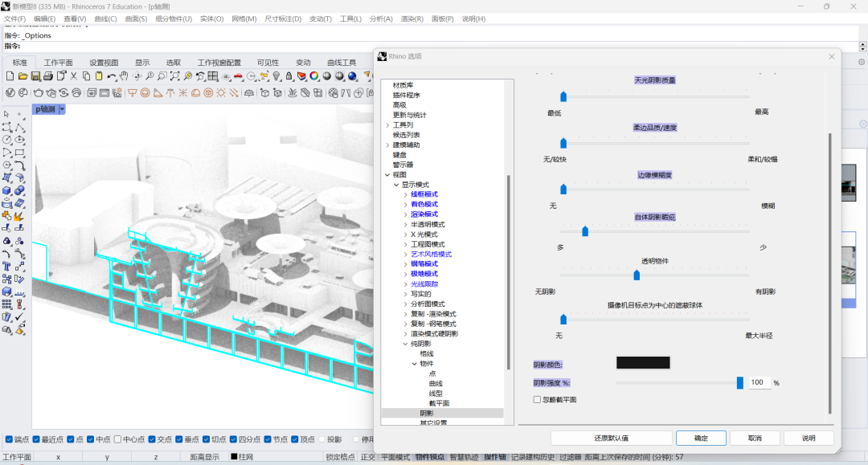Screen dimensions: 868x465
Task: Expand the 线框模式 tree node
Action: [x=405, y=194]
